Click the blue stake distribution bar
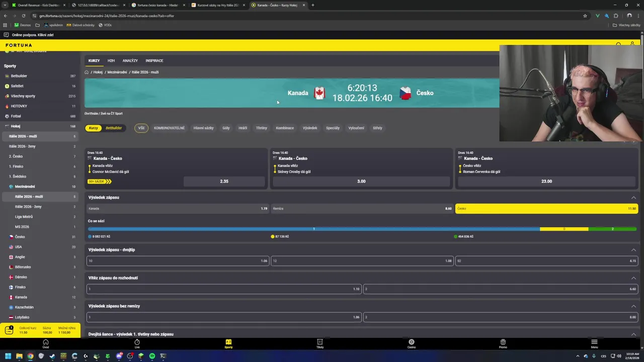The image size is (644, 362). pos(314,229)
